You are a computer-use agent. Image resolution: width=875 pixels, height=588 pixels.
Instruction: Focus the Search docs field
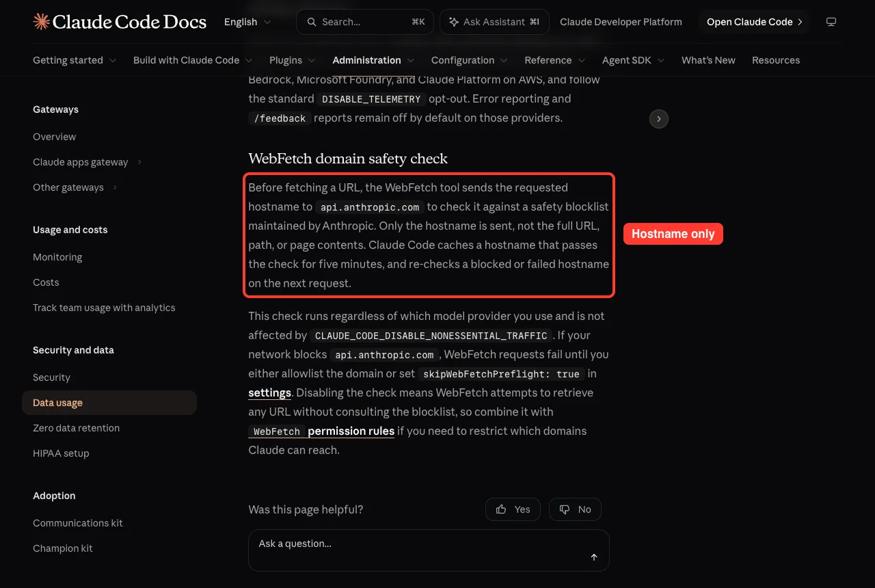(x=365, y=22)
